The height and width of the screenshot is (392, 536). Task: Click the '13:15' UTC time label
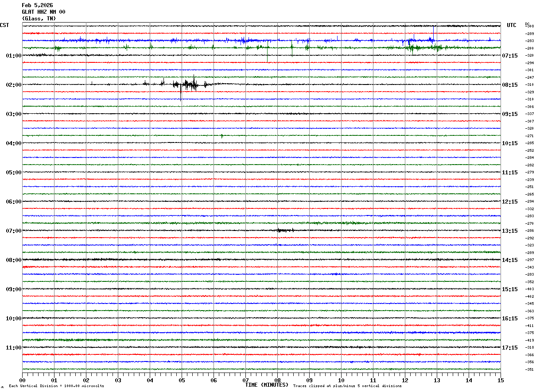coord(510,231)
